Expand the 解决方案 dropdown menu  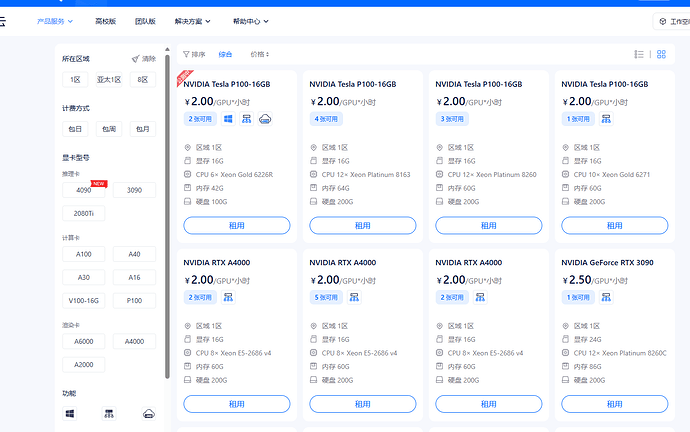coord(193,21)
